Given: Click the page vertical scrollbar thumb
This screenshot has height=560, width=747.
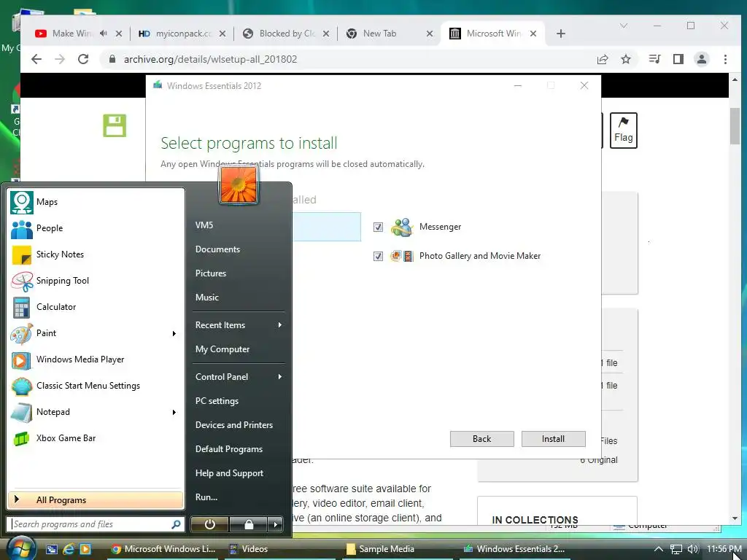Looking at the screenshot, I should 735,126.
